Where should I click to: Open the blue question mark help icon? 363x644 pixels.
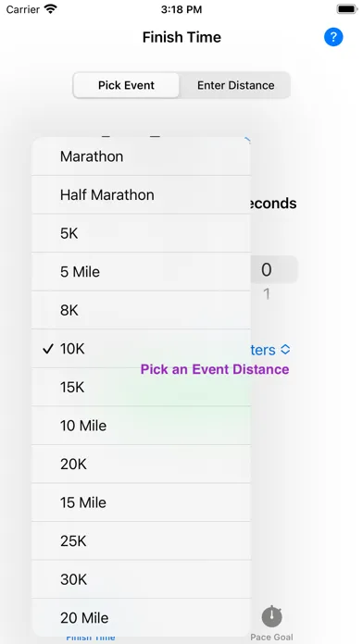(333, 37)
